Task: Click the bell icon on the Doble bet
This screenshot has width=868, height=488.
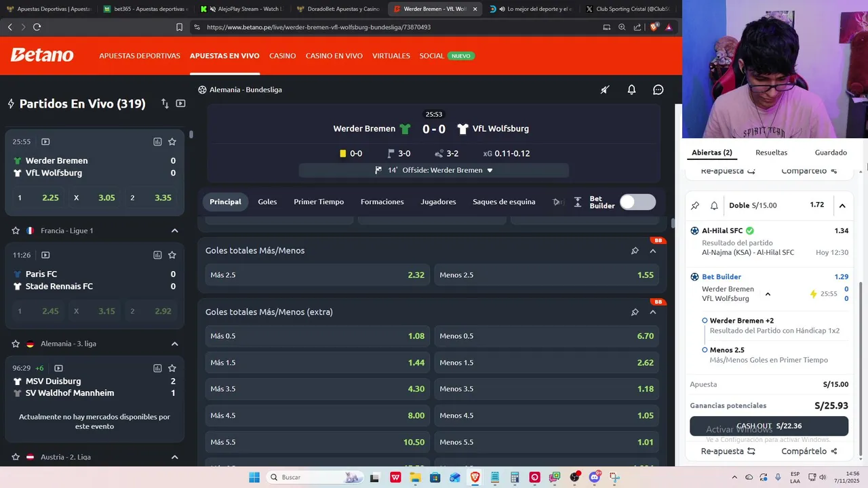Action: [714, 205]
